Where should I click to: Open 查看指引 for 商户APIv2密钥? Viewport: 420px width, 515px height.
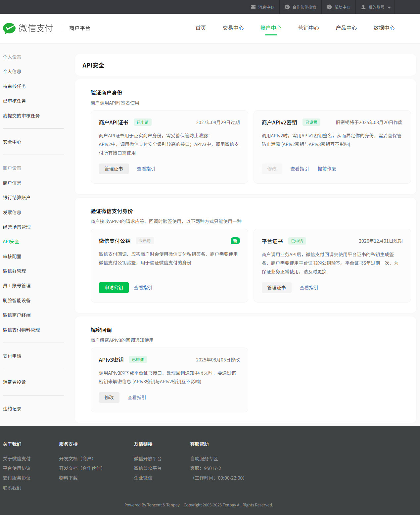pos(300,169)
